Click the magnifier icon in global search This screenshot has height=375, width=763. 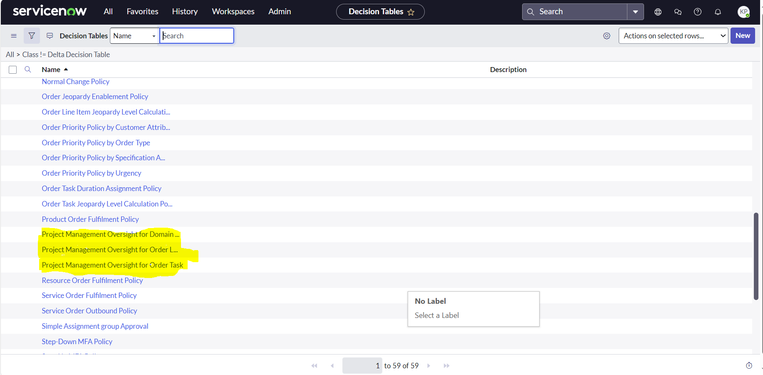[530, 12]
